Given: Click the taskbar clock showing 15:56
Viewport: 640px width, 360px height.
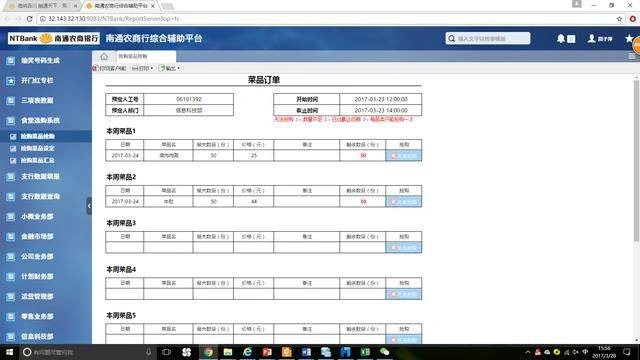Looking at the screenshot, I should click(604, 352).
